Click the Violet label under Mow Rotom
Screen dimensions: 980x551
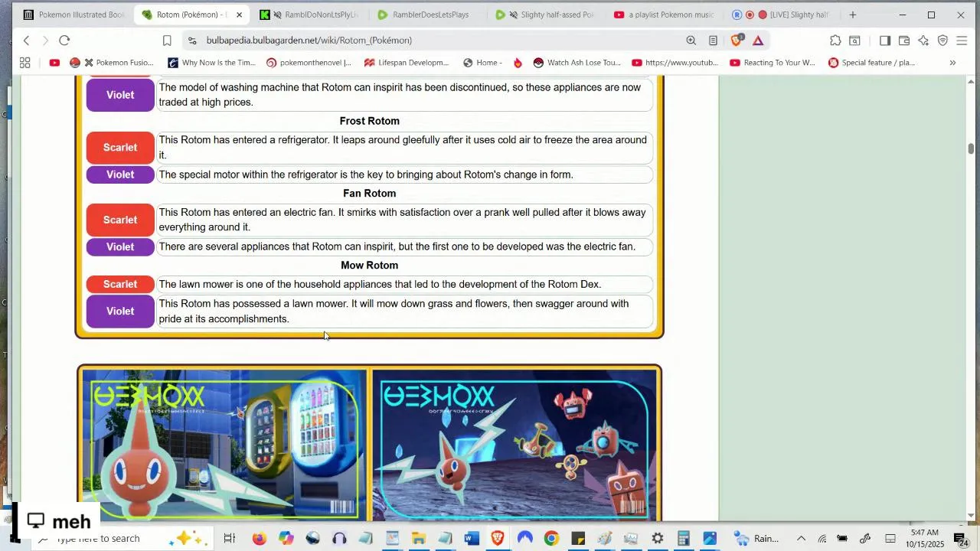click(x=120, y=311)
